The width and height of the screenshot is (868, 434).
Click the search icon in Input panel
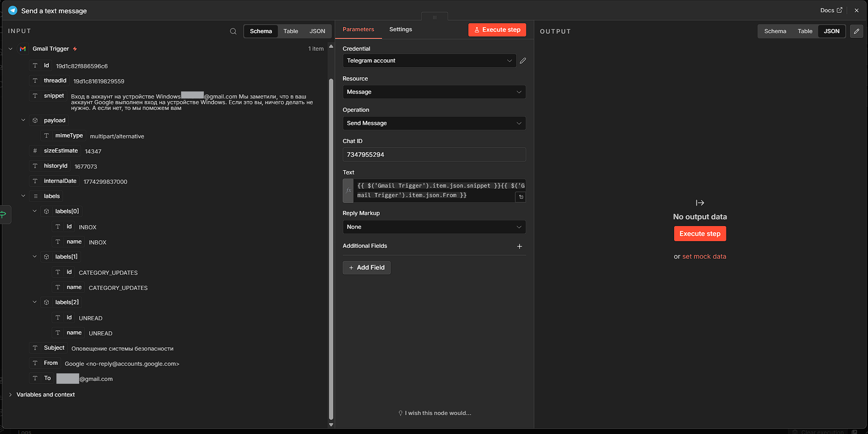point(233,31)
